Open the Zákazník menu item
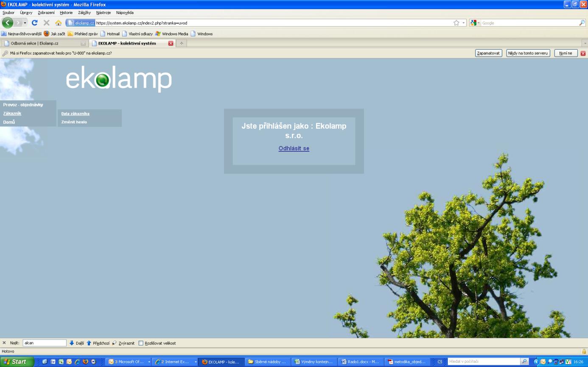The image size is (588, 367). (12, 114)
